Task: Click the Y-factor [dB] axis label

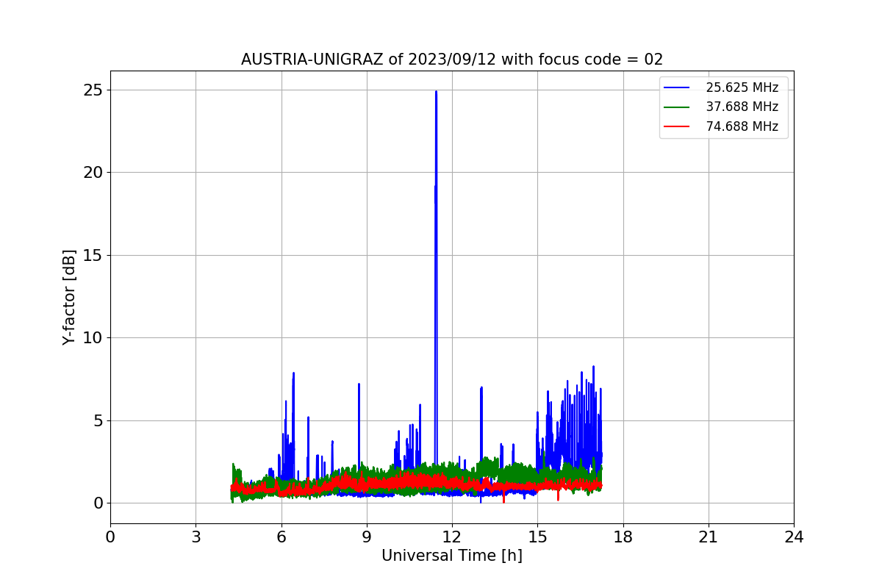Action: point(69,297)
